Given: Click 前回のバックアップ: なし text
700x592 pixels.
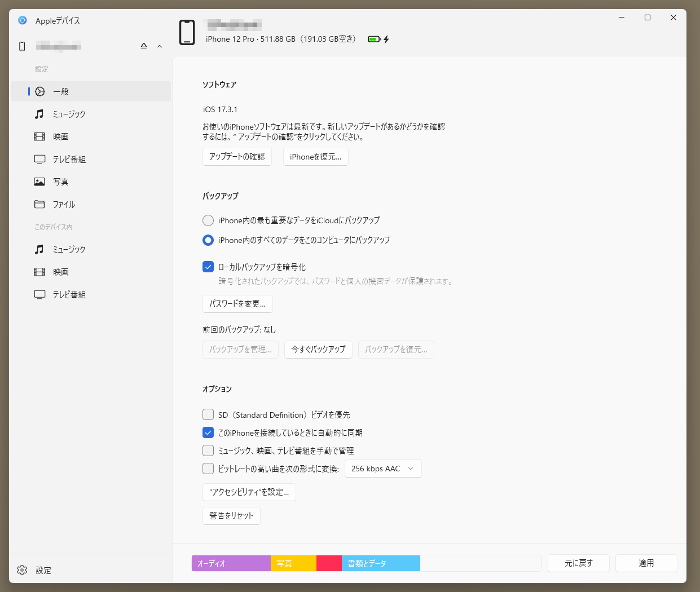Looking at the screenshot, I should (x=239, y=330).
